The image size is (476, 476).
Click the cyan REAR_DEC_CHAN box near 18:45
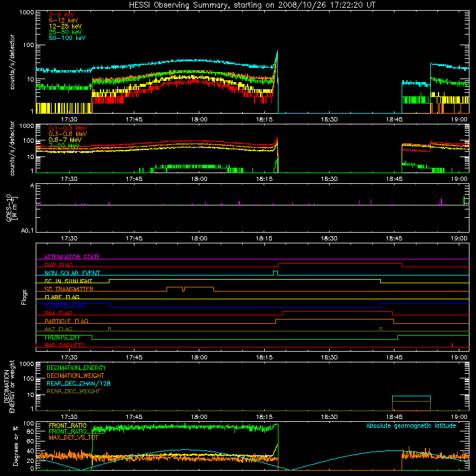pos(411,398)
